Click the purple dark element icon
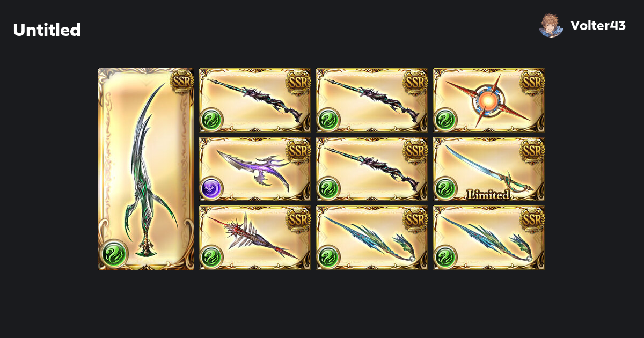644x338 pixels. (211, 188)
